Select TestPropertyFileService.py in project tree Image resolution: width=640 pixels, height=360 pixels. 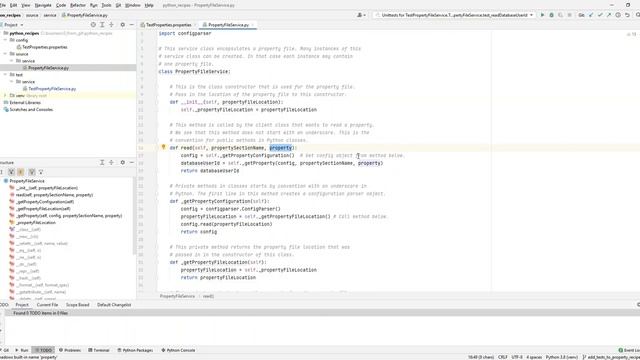[52, 89]
